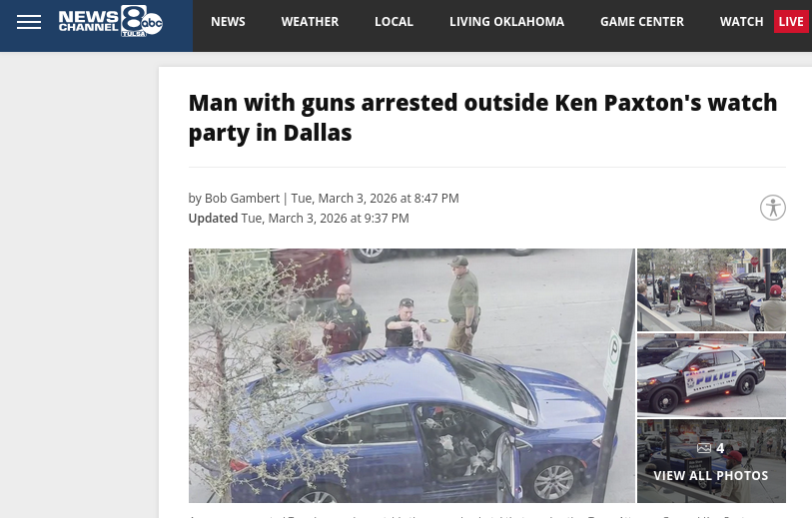Select the Local nav item

tap(394, 22)
